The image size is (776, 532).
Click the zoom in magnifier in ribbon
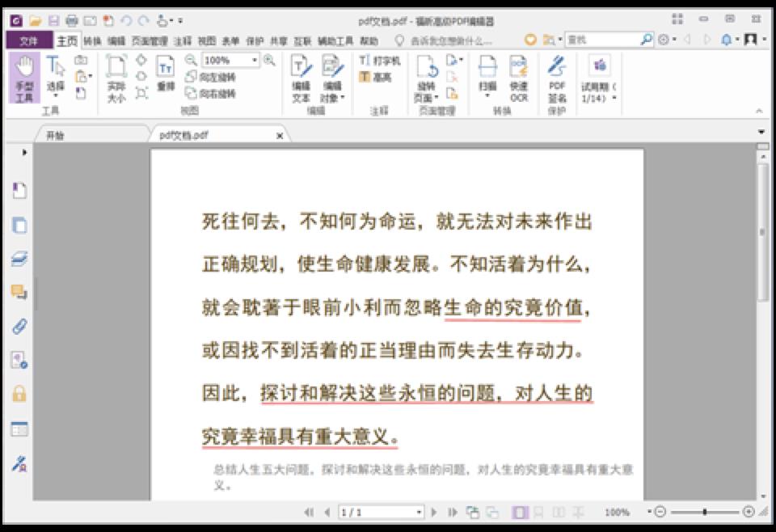269,61
